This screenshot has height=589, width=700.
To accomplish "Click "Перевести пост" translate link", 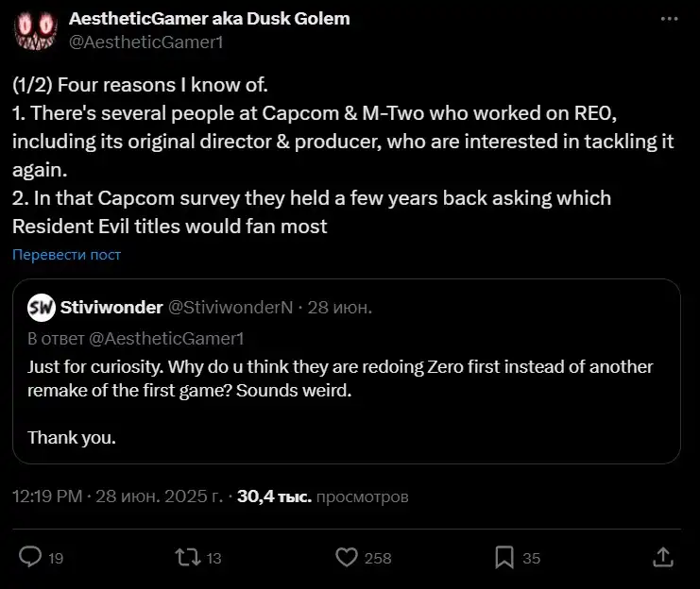I will [x=67, y=255].
